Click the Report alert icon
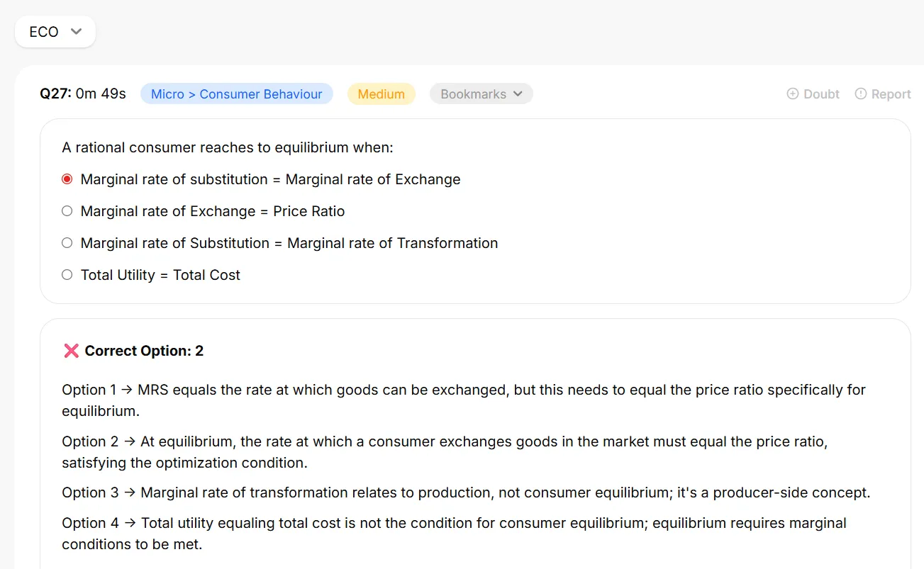Viewport: 924px width, 569px height. click(x=861, y=94)
